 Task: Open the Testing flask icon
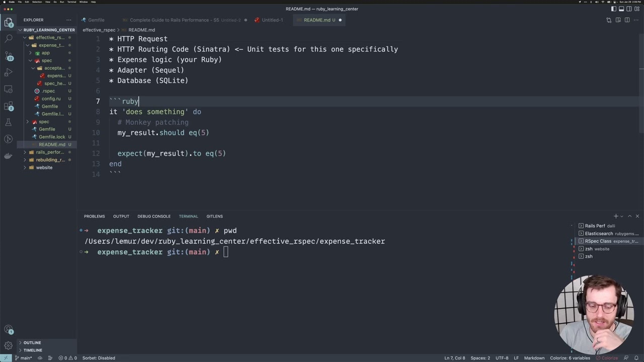(x=8, y=123)
